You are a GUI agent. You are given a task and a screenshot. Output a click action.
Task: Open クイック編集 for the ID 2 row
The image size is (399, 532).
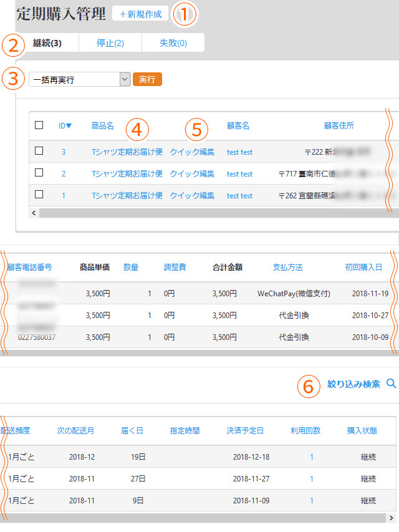(192, 173)
